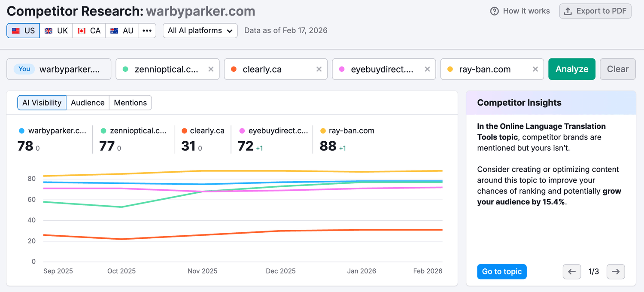644x292 pixels.
Task: Expand the more countries ellipsis menu
Action: coord(147,30)
